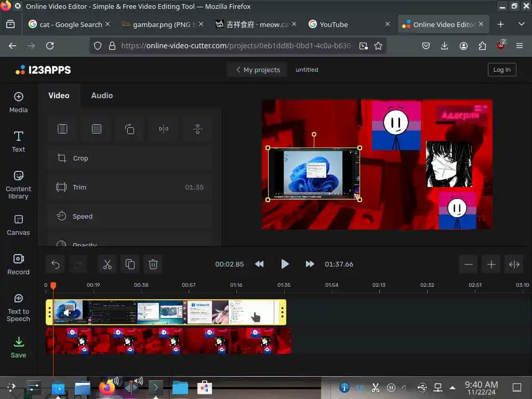Click the 01:16 mark on timeline ruler

(236, 285)
